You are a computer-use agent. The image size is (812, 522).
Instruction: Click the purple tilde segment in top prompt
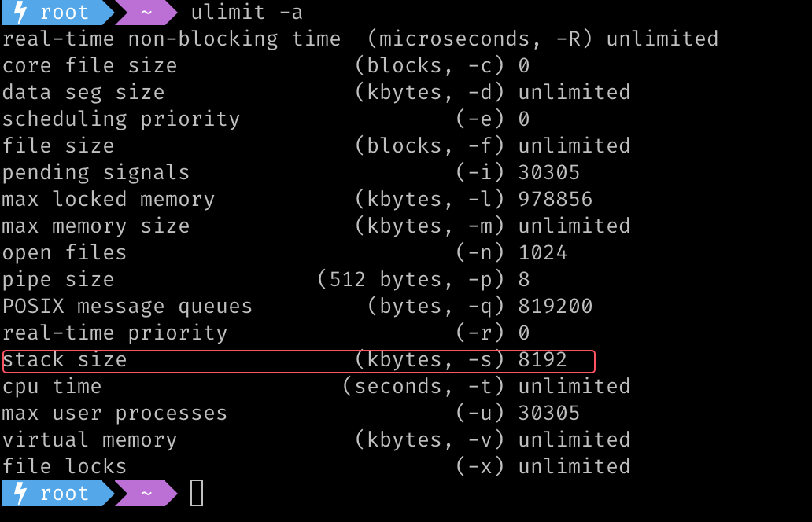[x=146, y=12]
